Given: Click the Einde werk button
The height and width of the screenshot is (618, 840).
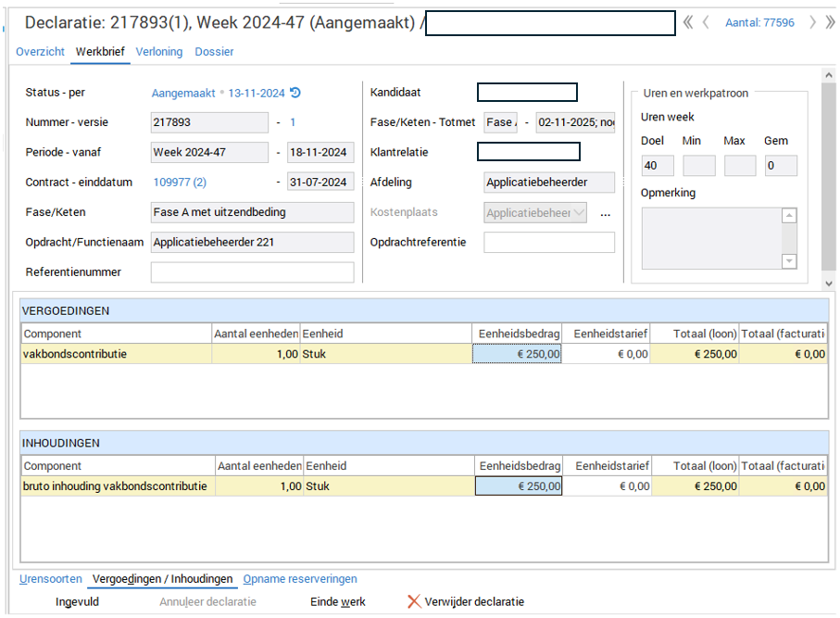Looking at the screenshot, I should pyautogui.click(x=337, y=601).
